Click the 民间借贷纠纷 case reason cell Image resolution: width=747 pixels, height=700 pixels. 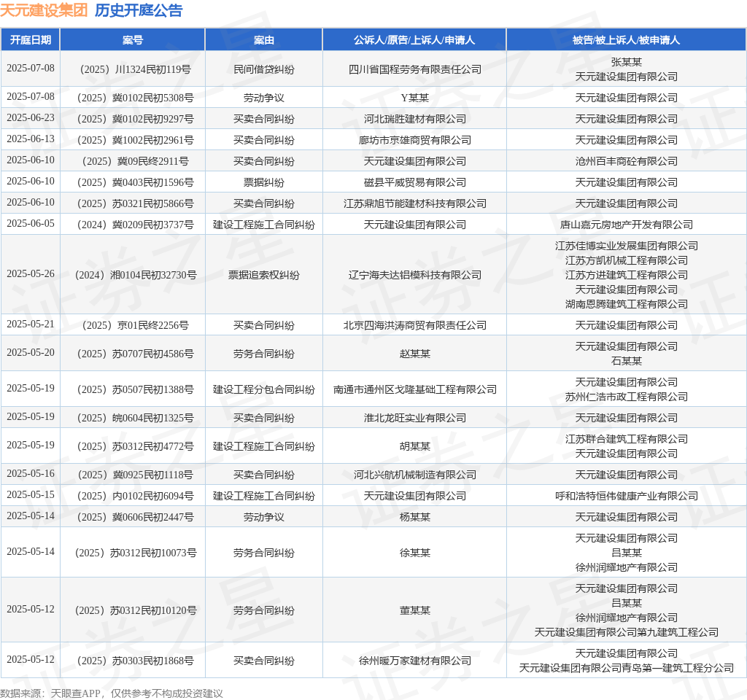tap(264, 69)
